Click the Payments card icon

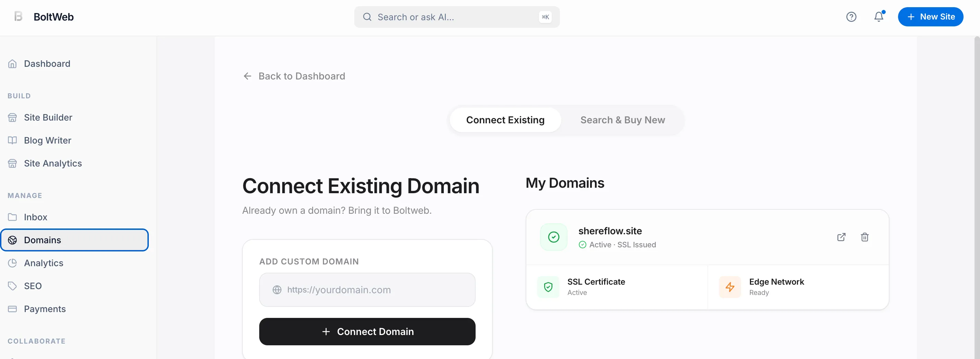coord(12,309)
